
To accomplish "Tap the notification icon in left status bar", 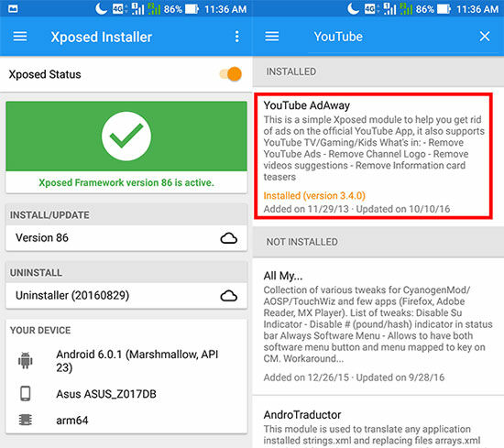I will pyautogui.click(x=13, y=8).
